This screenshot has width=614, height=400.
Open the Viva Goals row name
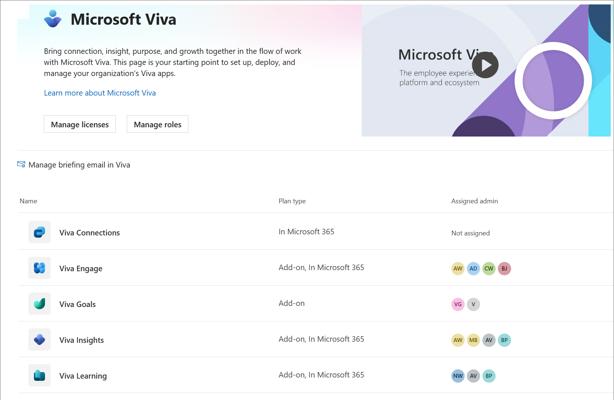(x=78, y=304)
